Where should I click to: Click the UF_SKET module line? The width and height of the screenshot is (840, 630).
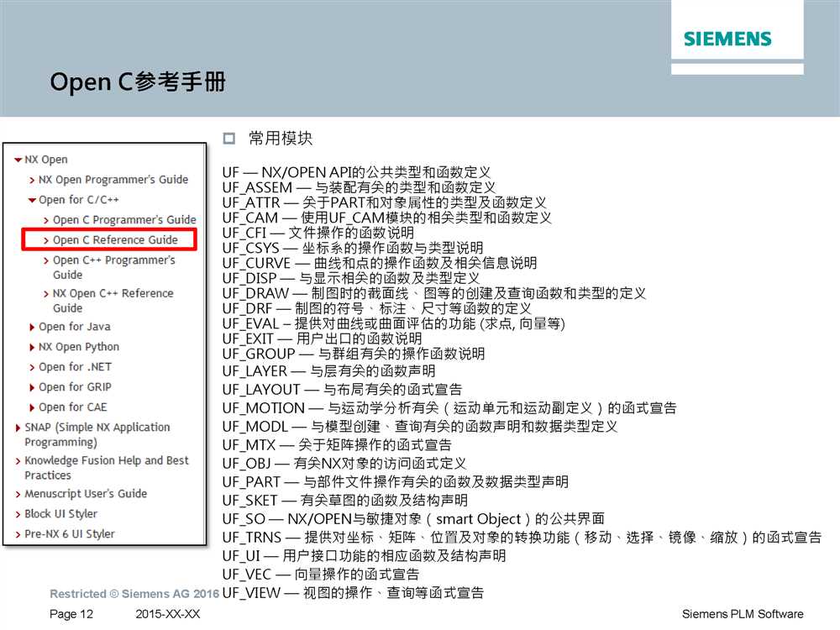click(x=345, y=501)
